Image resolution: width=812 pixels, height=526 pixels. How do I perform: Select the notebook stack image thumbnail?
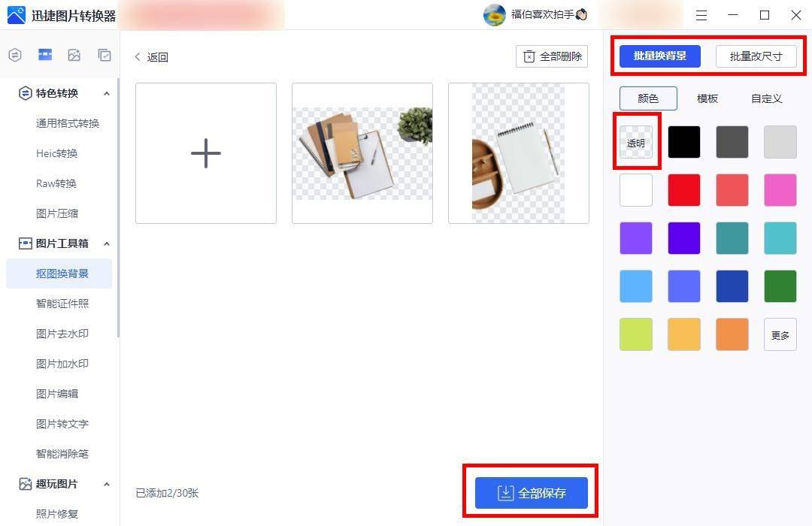pyautogui.click(x=362, y=153)
